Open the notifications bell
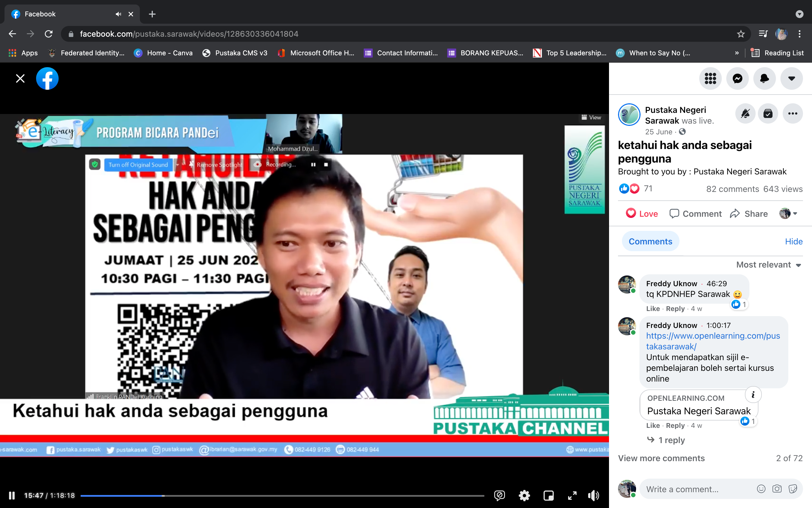This screenshot has width=812, height=508. (x=764, y=79)
